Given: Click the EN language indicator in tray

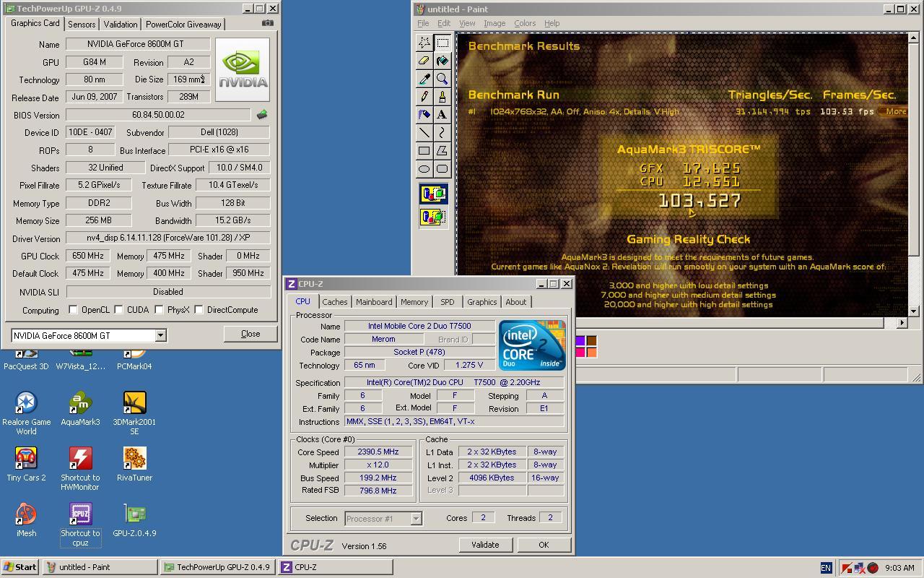Looking at the screenshot, I should [826, 568].
